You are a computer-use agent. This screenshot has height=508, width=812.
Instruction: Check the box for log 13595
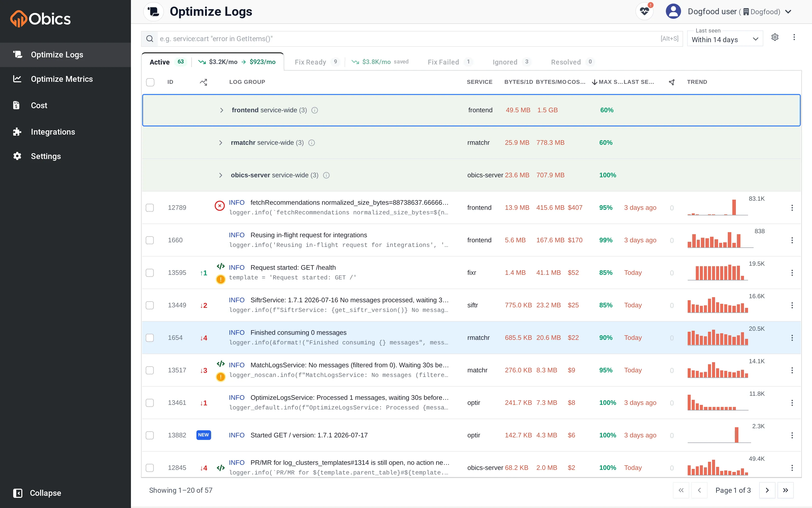pyautogui.click(x=150, y=273)
